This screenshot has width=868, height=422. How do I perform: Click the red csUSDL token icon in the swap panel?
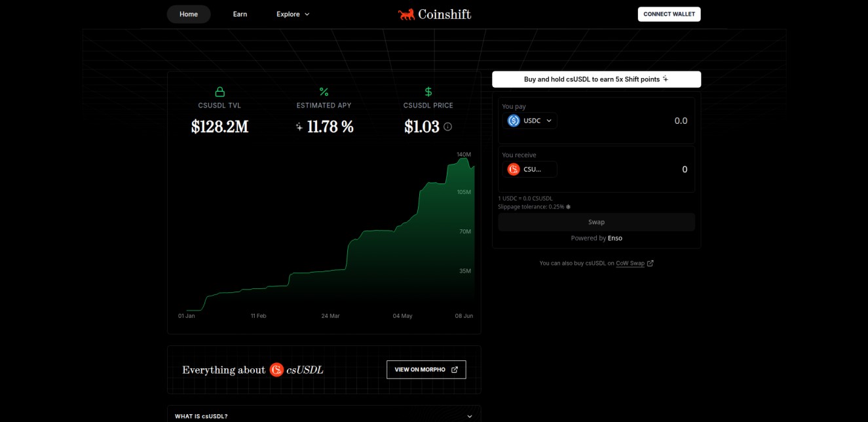[x=514, y=169]
